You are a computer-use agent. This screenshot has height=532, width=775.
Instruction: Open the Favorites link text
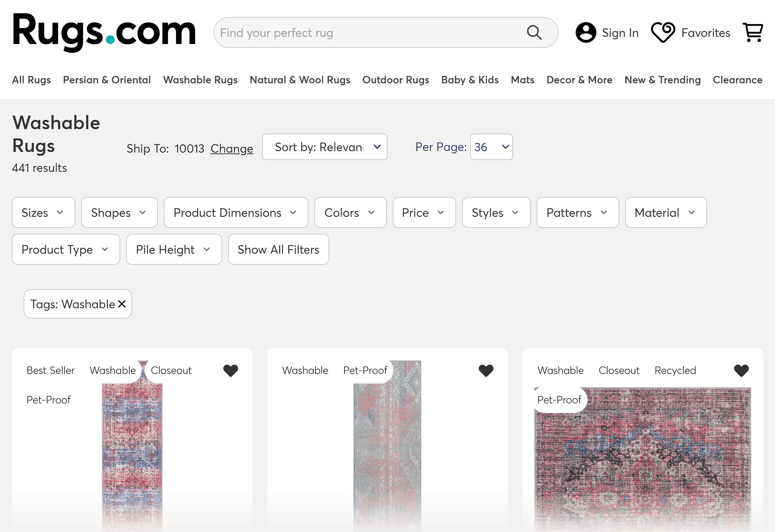click(x=706, y=33)
